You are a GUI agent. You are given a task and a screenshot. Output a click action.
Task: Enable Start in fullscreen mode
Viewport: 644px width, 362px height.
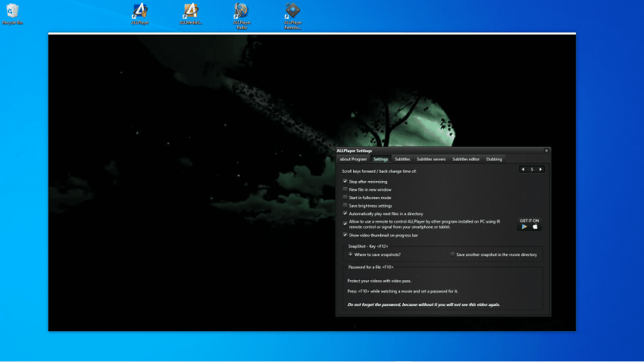[x=345, y=198]
